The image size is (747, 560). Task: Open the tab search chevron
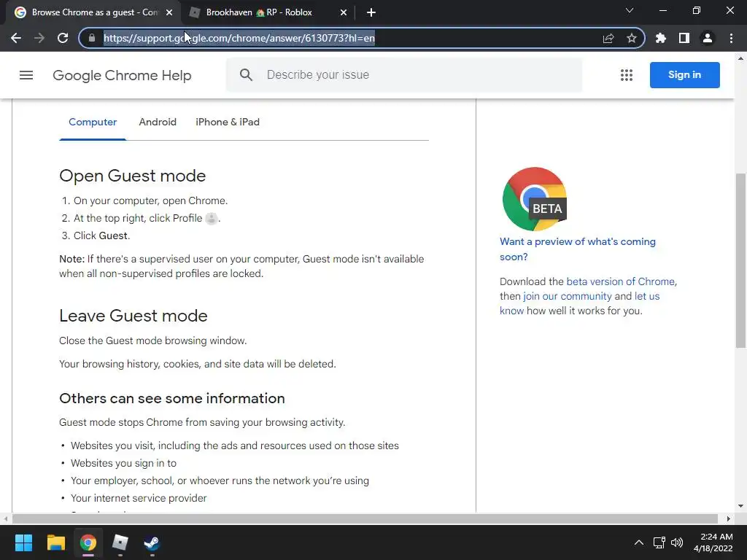630,10
